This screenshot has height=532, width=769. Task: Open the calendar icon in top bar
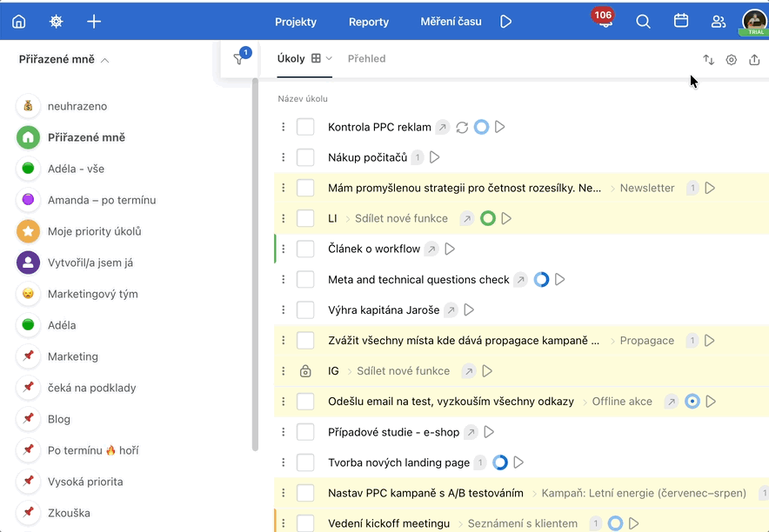681,22
